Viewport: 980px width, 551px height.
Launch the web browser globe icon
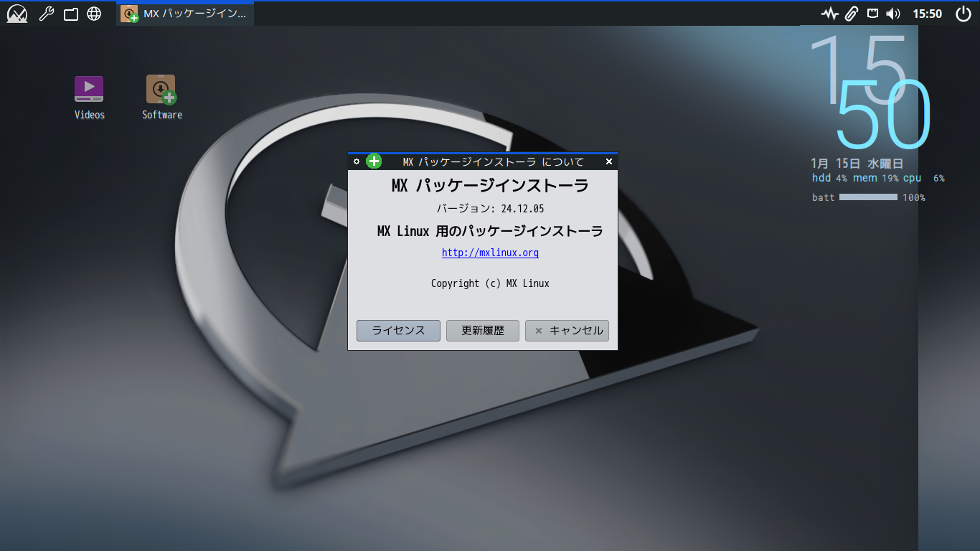click(x=94, y=14)
